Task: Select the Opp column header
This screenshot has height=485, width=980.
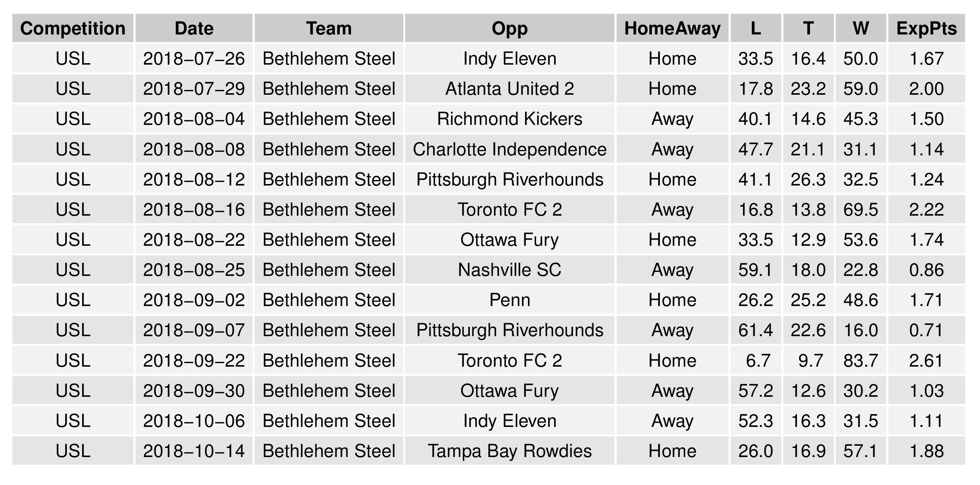Action: point(509,29)
